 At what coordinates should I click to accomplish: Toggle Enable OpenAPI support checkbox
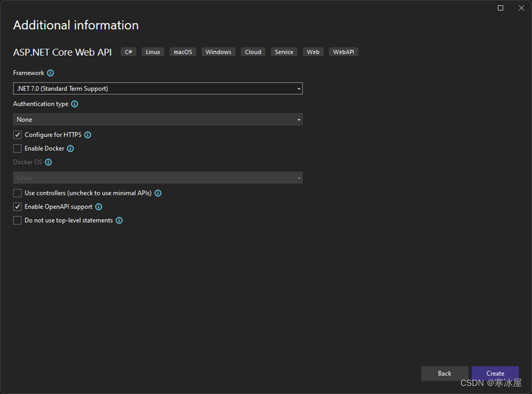[x=17, y=207]
